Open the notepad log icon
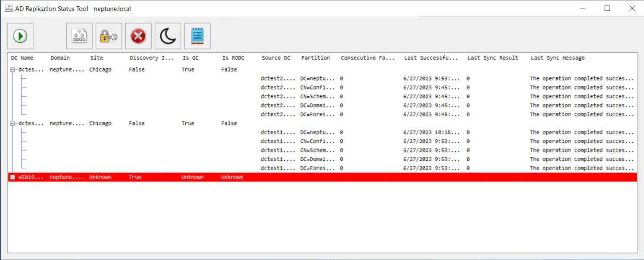 (197, 36)
